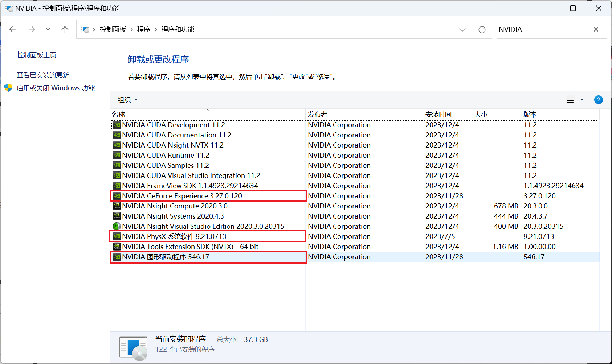Click green icon of Nsight Visual Studio Edition
612x364 pixels.
117,227
